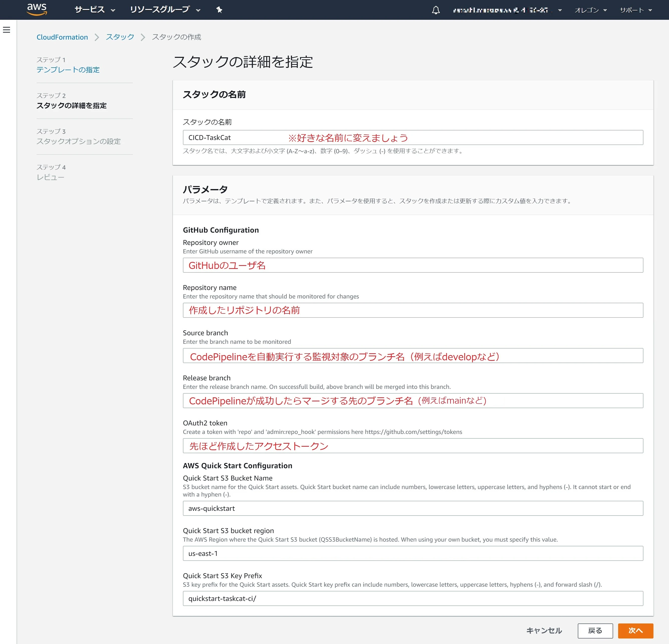Click the orange 次へ button
The image size is (669, 644).
pyautogui.click(x=635, y=631)
